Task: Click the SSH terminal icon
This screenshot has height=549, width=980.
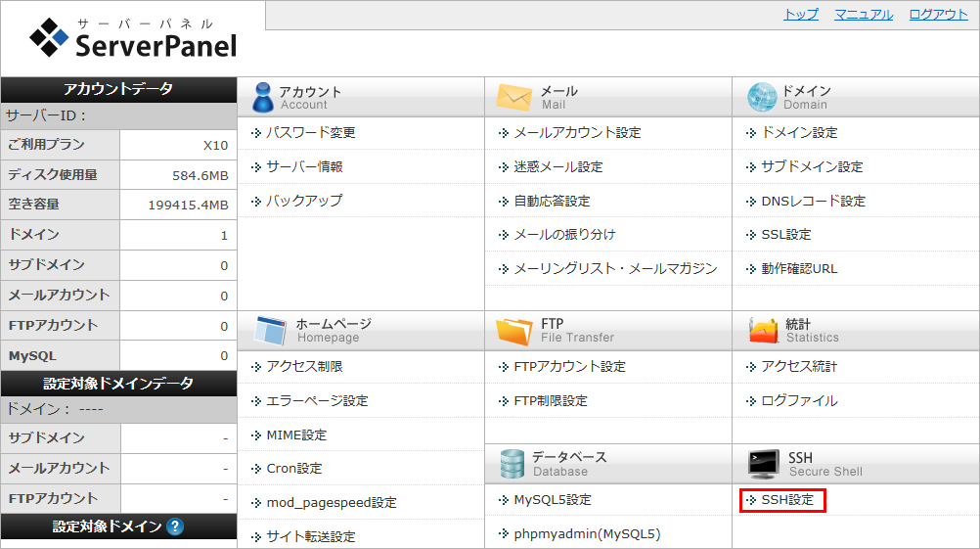Action: (763, 464)
